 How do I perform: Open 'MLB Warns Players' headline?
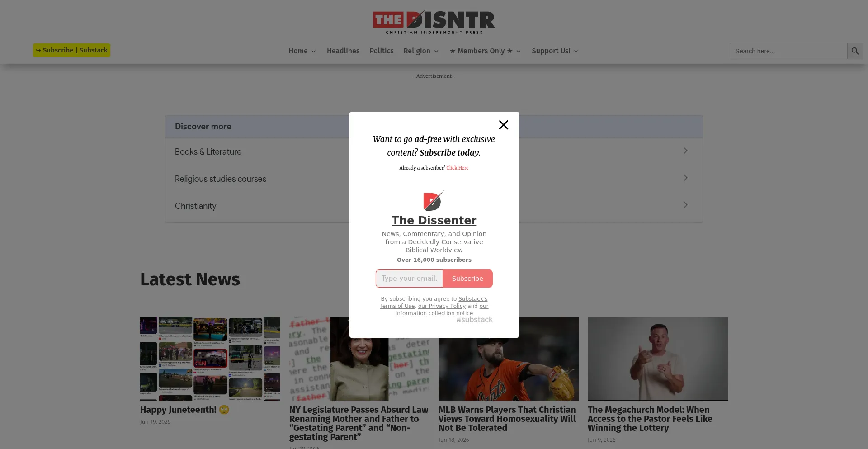point(507,419)
